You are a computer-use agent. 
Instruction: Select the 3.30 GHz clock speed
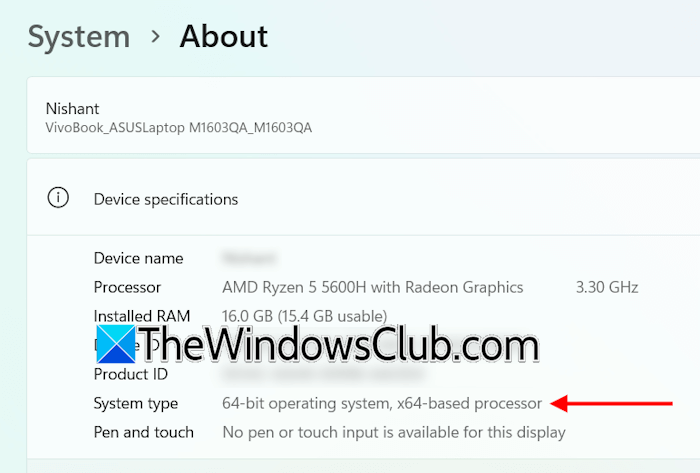pos(607,287)
